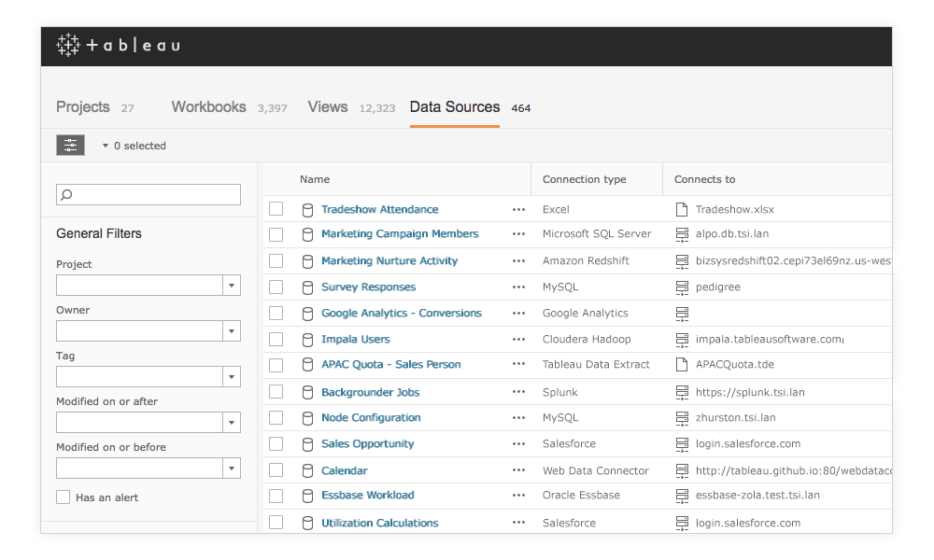Click data source icon beside Calendar
934x560 pixels.
click(x=307, y=470)
